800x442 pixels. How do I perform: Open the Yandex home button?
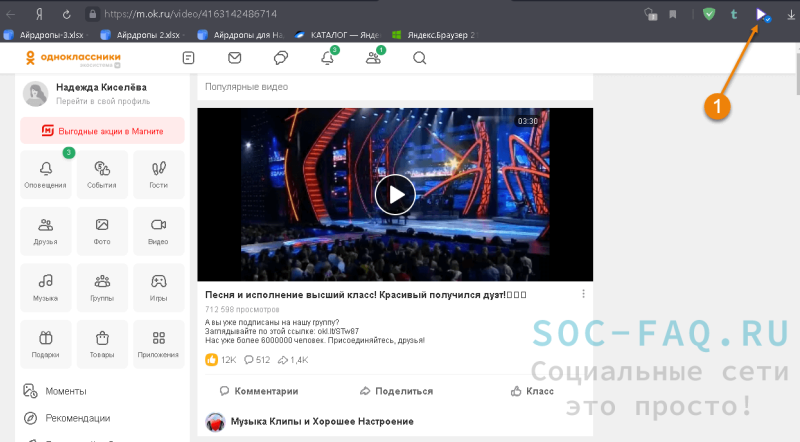39,14
